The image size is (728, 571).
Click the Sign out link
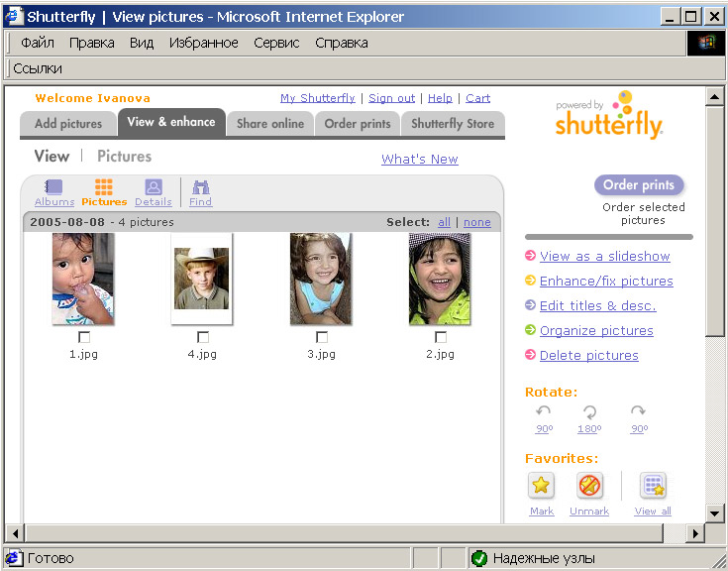(392, 98)
